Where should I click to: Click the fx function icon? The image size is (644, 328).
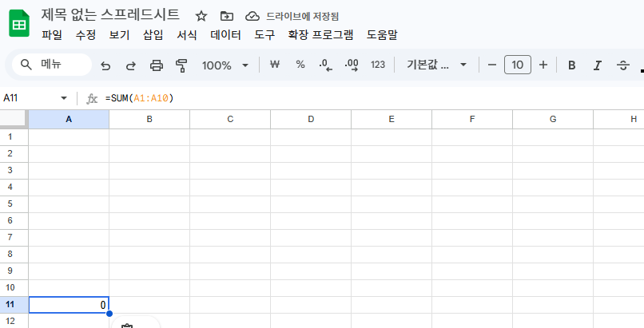click(x=92, y=98)
